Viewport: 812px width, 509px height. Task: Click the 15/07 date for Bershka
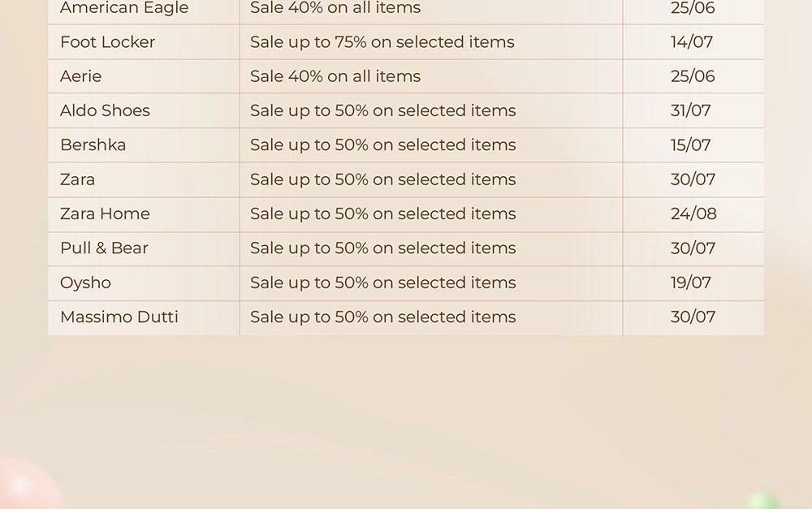(x=691, y=145)
